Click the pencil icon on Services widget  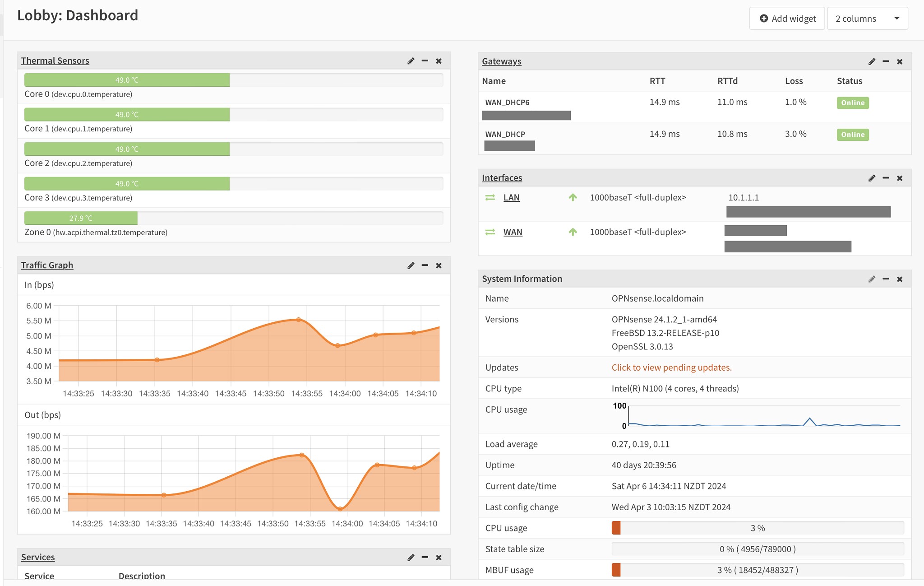411,558
